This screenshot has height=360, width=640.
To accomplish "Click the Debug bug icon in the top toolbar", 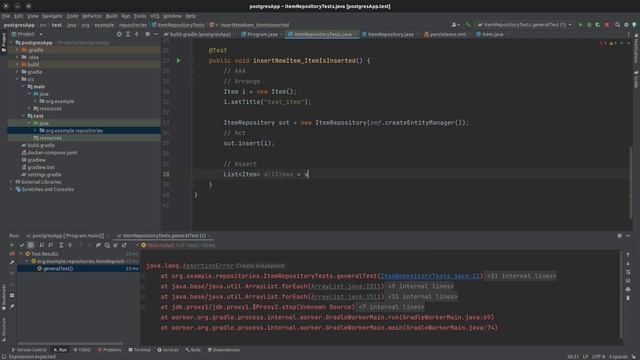I will (589, 25).
